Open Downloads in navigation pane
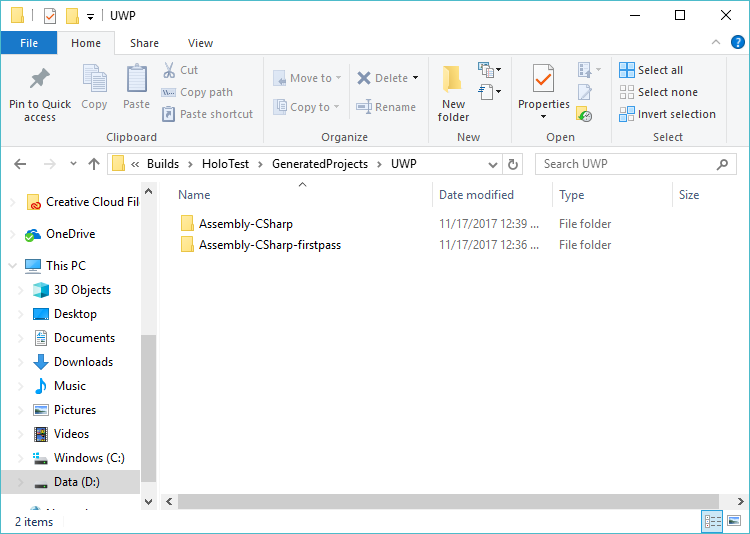 point(73,362)
